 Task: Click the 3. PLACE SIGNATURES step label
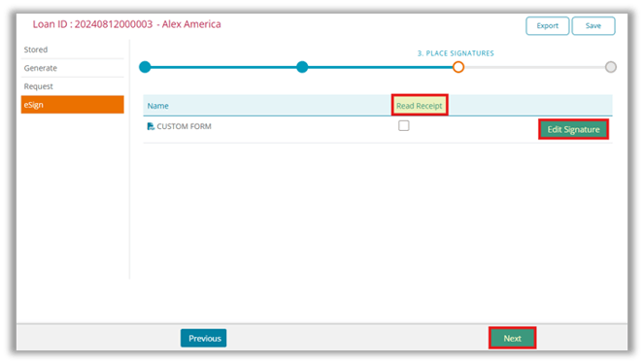[x=456, y=53]
